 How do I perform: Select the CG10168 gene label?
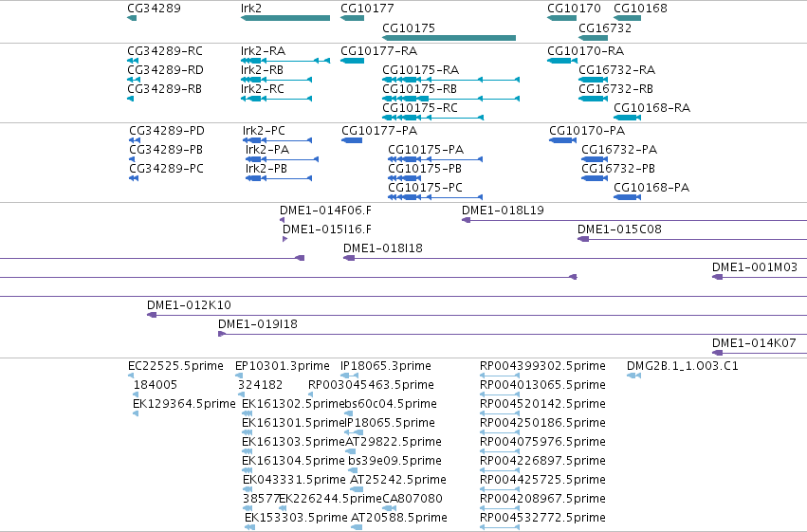click(640, 9)
